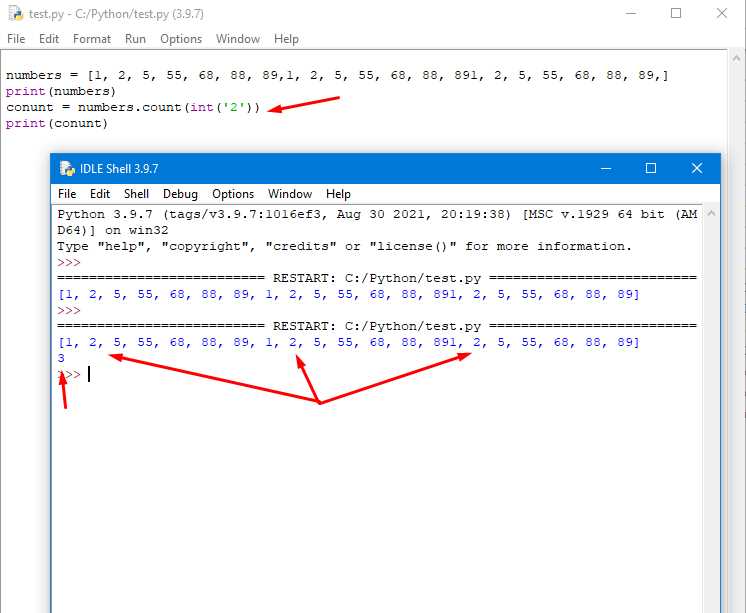
Task: Open Help menu in IDLE Shell
Action: point(338,194)
